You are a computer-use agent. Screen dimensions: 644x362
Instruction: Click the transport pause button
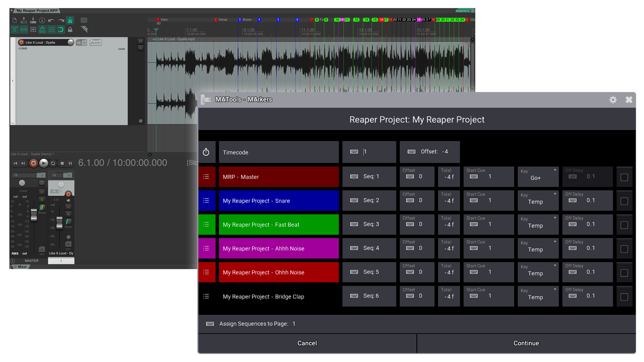click(x=70, y=163)
